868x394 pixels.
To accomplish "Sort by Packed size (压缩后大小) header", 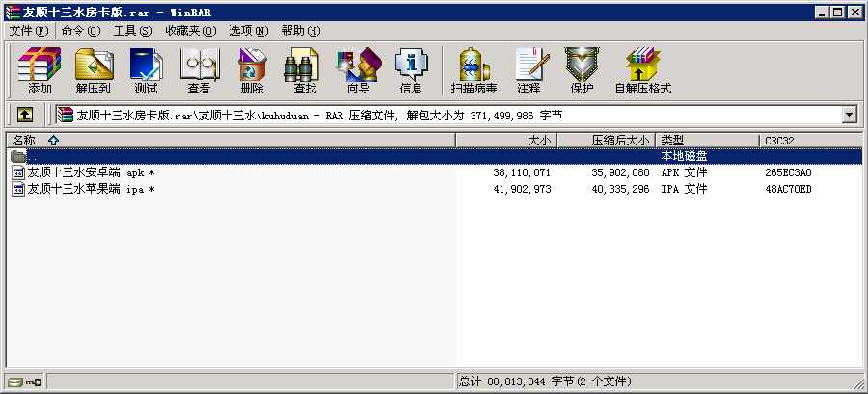I will pyautogui.click(x=607, y=141).
